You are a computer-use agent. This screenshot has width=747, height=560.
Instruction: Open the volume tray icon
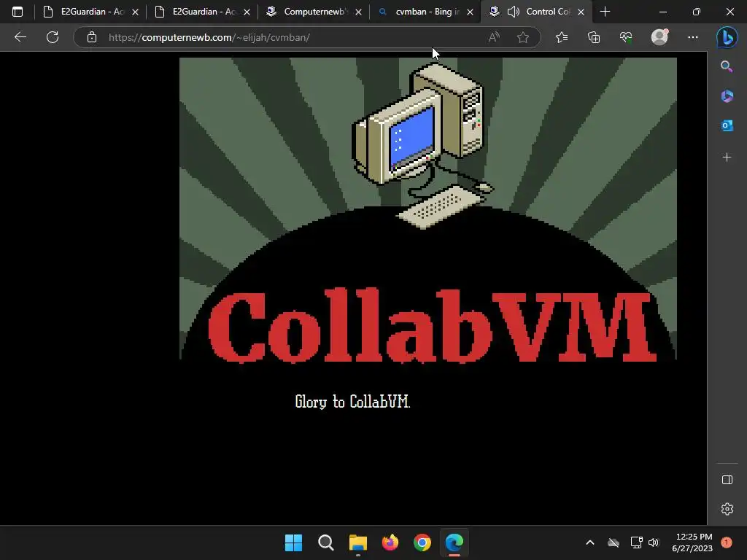654,542
